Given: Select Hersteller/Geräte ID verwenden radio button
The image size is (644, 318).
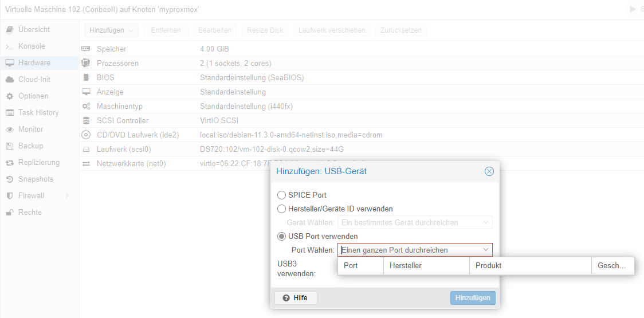Looking at the screenshot, I should click(x=281, y=209).
